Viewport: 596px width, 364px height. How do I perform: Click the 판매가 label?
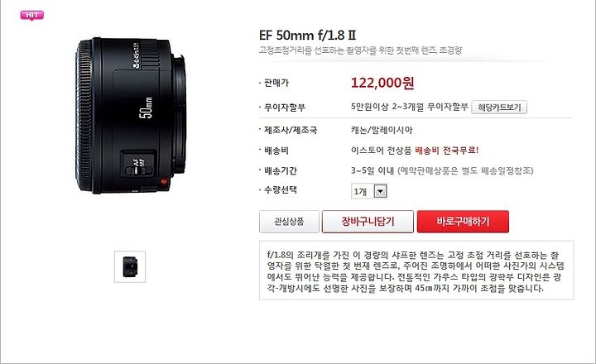(x=276, y=83)
